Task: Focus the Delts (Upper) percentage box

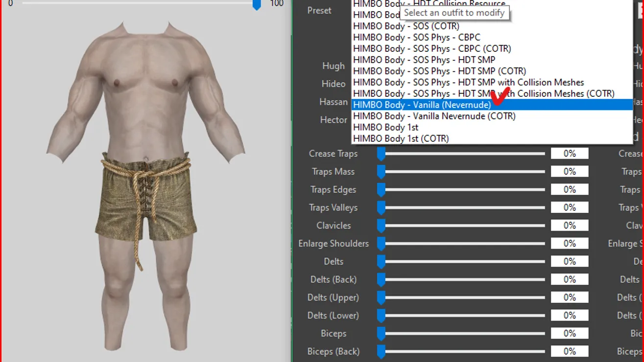Action: pyautogui.click(x=569, y=297)
